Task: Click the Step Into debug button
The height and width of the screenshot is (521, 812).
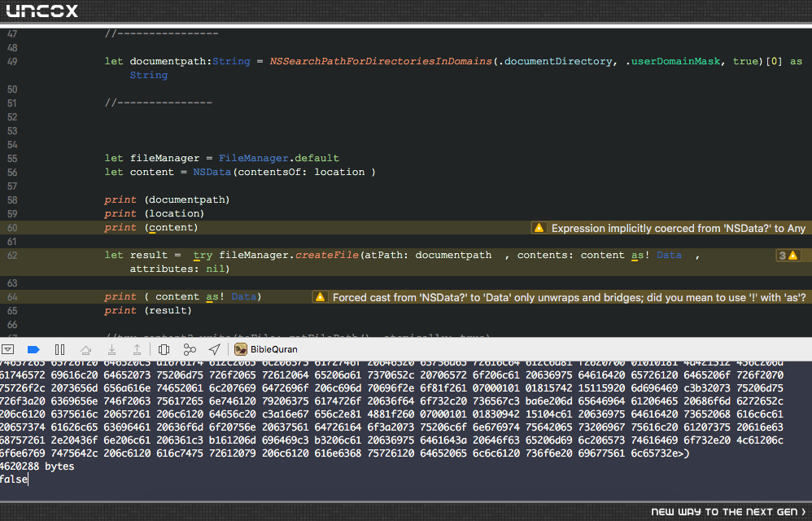Action: click(x=111, y=349)
